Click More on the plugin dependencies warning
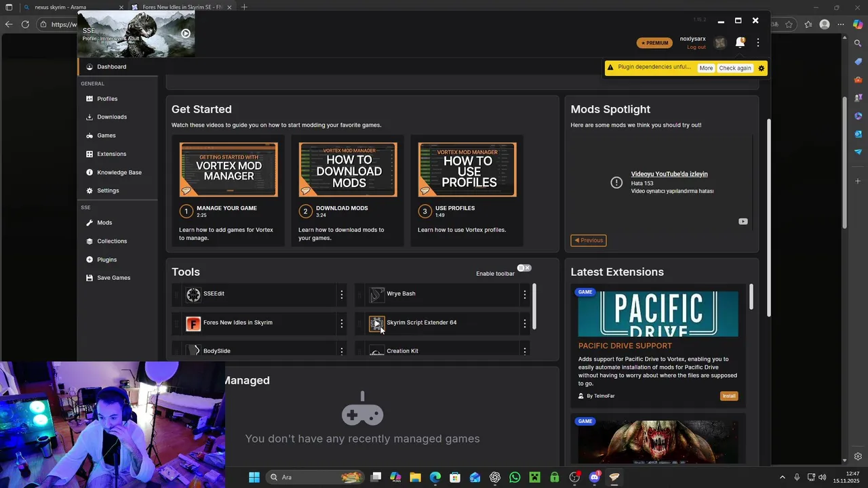 (706, 68)
